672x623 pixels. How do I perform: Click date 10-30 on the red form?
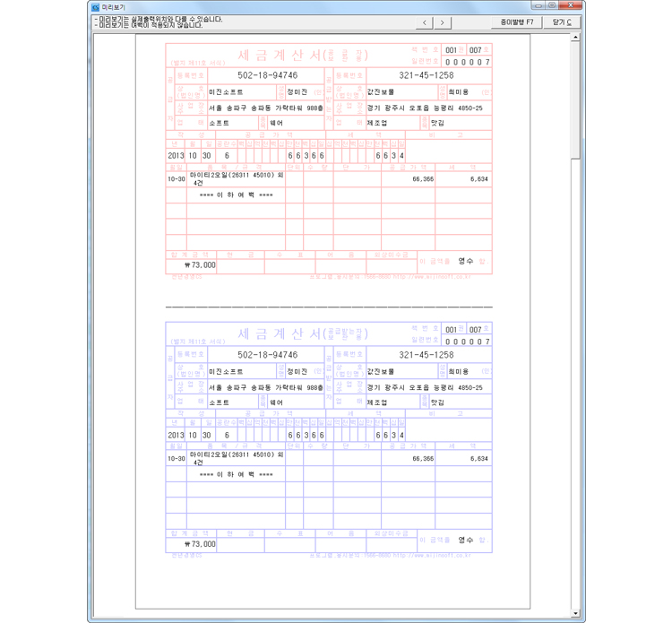(x=177, y=179)
